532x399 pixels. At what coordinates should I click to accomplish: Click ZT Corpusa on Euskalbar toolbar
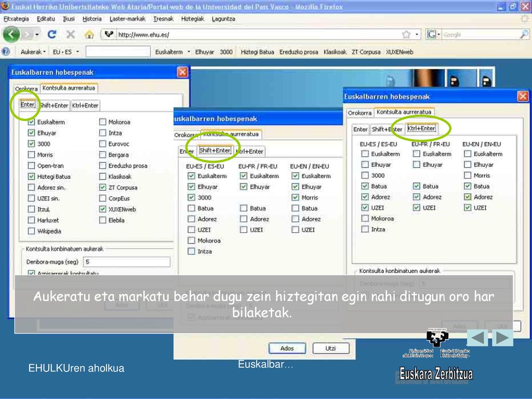(366, 52)
